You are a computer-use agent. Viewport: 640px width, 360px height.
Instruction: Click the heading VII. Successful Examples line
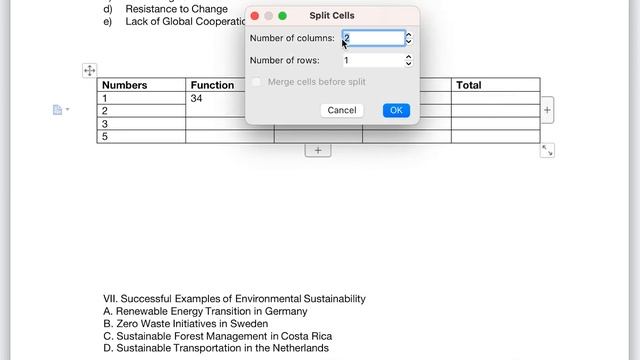coord(234,299)
